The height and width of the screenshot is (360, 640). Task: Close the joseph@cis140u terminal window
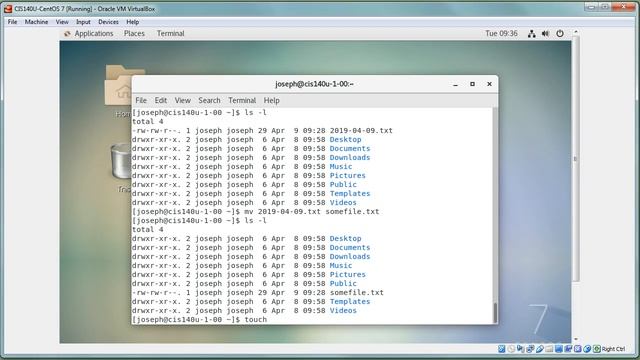489,84
